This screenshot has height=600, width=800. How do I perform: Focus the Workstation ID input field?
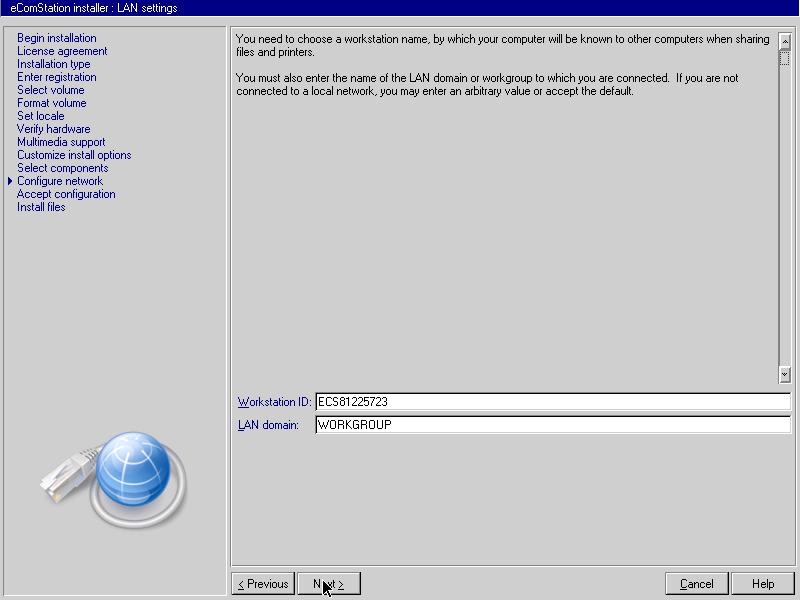(x=553, y=402)
